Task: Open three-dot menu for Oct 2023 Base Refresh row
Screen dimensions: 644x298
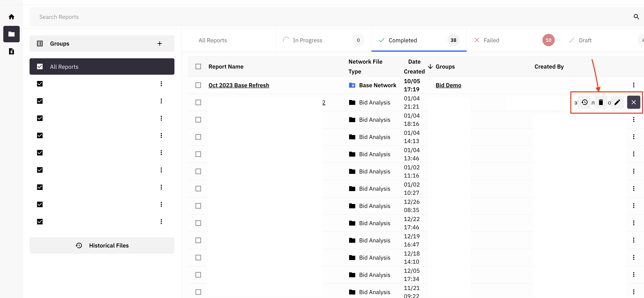Action: (x=634, y=85)
